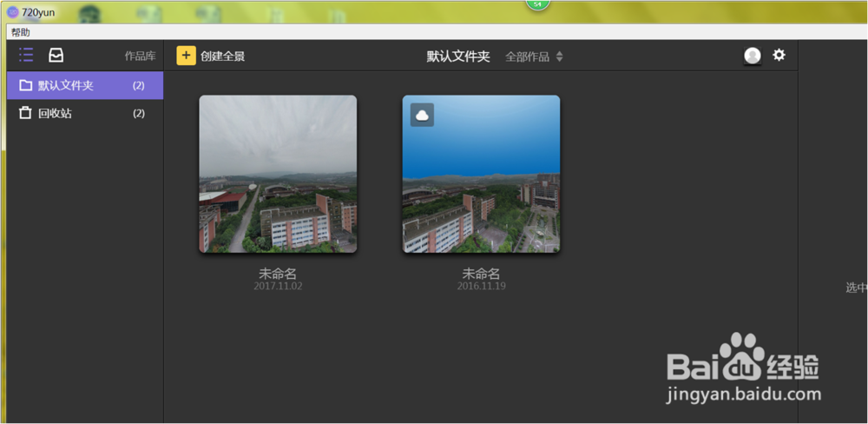Open the 全部作品 filter dropdown
Viewport: 868px width, 424px height.
pyautogui.click(x=534, y=56)
